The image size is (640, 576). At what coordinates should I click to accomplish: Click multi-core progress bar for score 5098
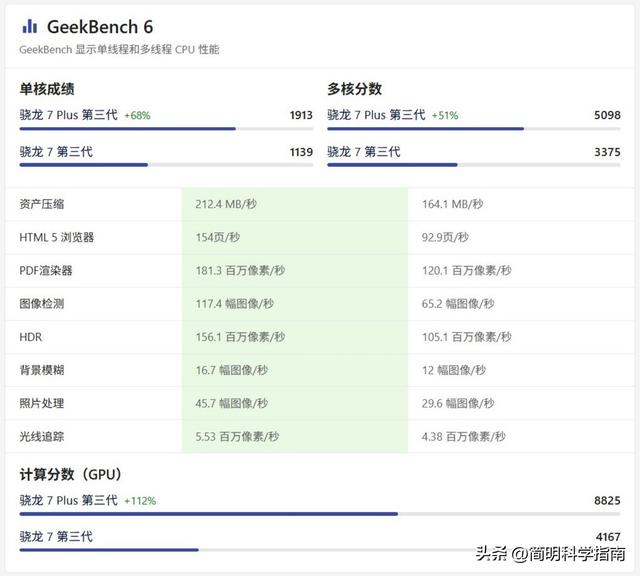click(x=473, y=129)
